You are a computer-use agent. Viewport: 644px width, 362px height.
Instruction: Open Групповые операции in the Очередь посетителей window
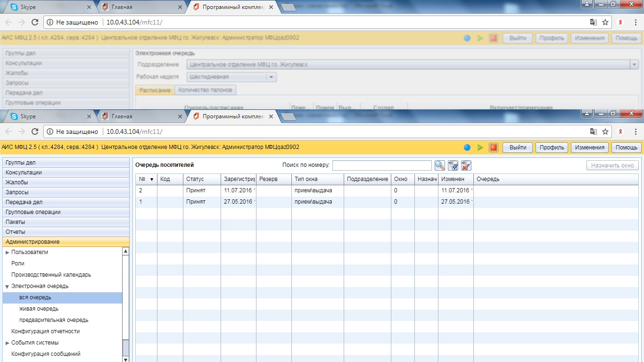pos(66,212)
